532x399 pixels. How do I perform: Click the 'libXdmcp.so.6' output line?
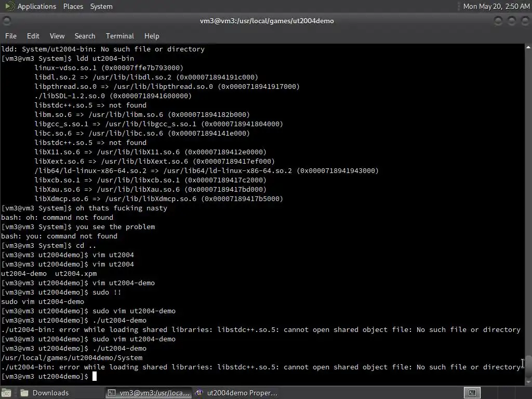coord(158,199)
